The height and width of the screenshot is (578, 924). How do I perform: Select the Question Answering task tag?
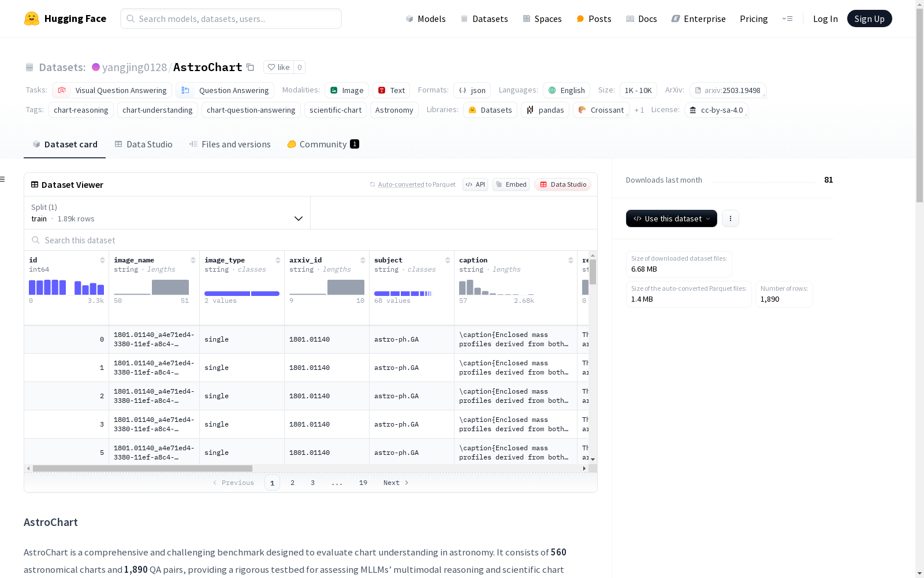pos(225,90)
